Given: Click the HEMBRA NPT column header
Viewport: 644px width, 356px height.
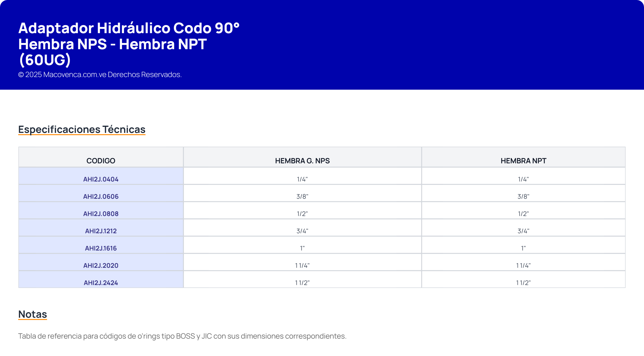Looking at the screenshot, I should point(524,157).
